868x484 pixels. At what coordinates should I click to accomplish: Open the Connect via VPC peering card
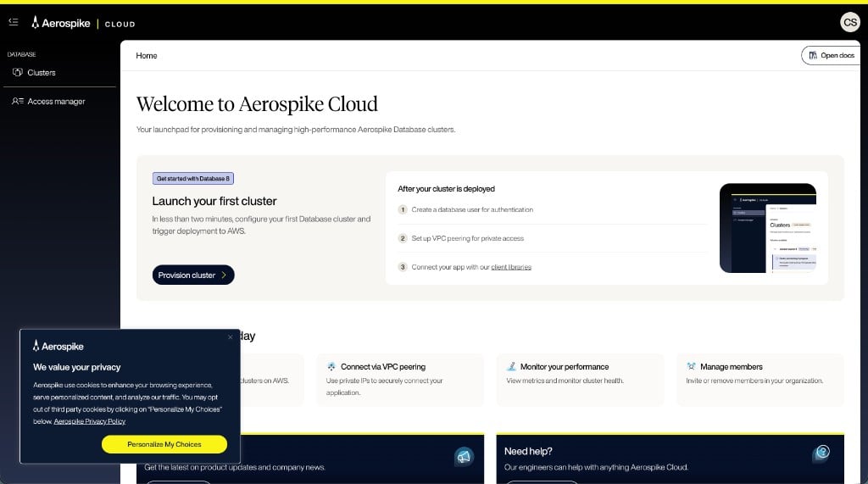pos(400,380)
